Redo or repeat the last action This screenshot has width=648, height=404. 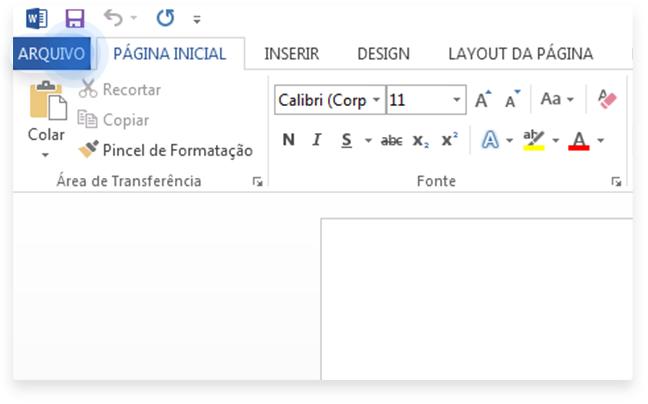tap(165, 18)
